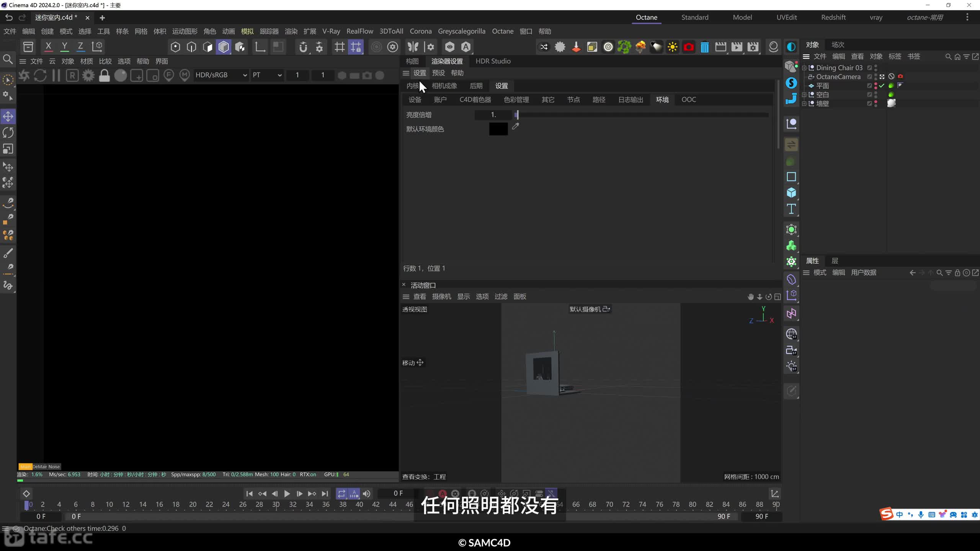
Task: Open the HDR/sRGB dropdown
Action: pos(221,75)
